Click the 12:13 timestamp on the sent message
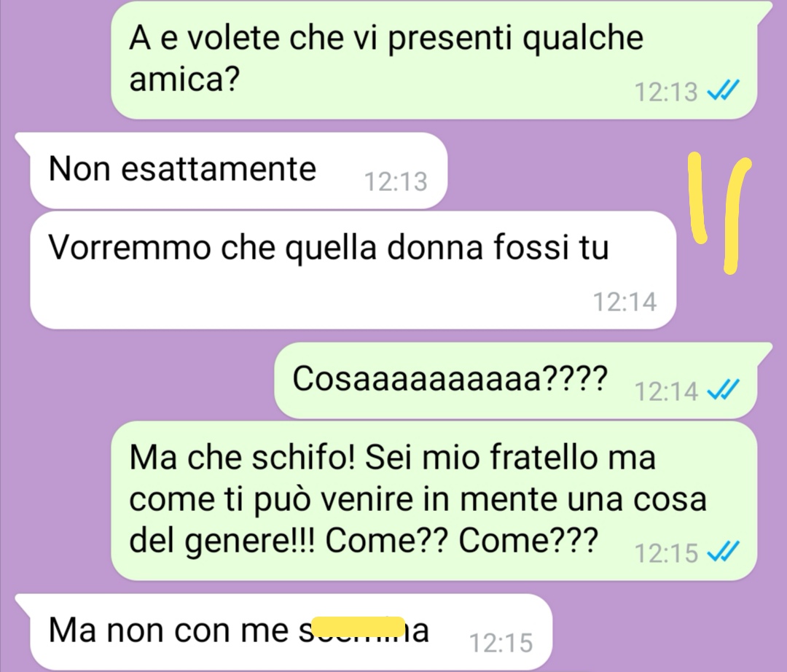 667,92
